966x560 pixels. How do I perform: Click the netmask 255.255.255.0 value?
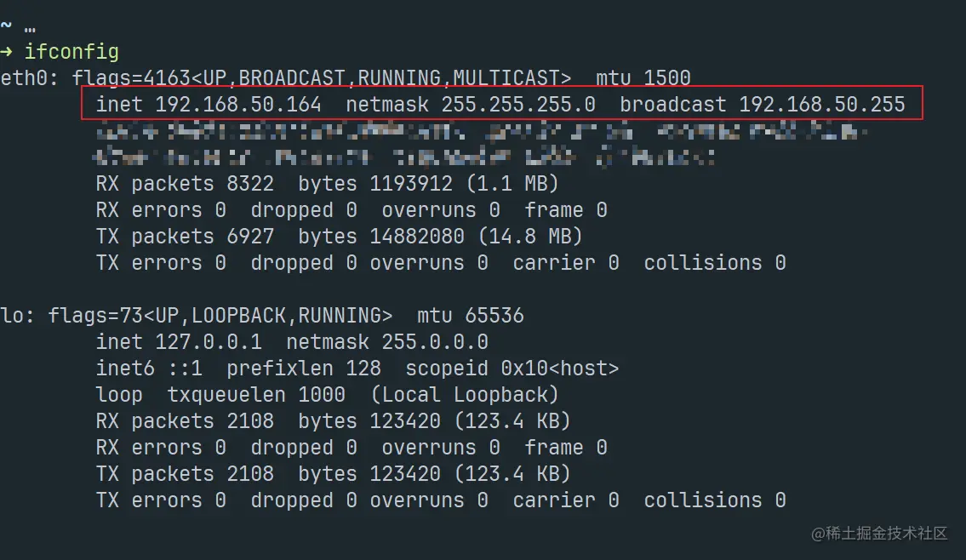click(x=518, y=105)
